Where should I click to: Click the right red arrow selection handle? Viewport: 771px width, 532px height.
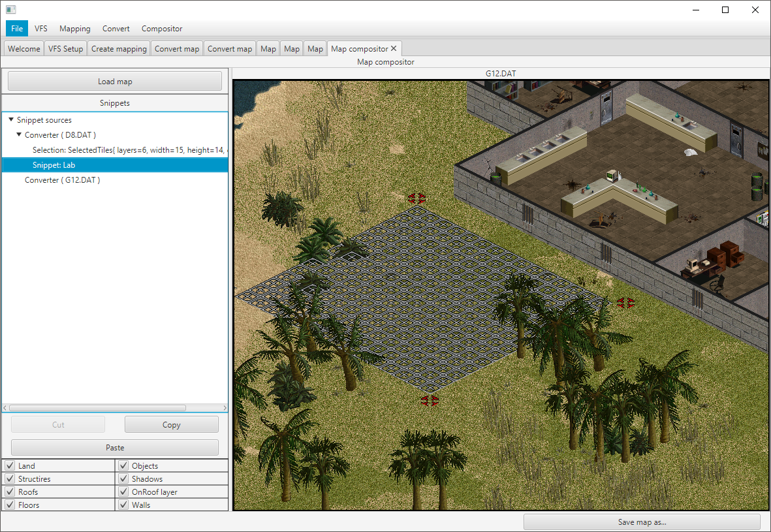click(x=625, y=303)
